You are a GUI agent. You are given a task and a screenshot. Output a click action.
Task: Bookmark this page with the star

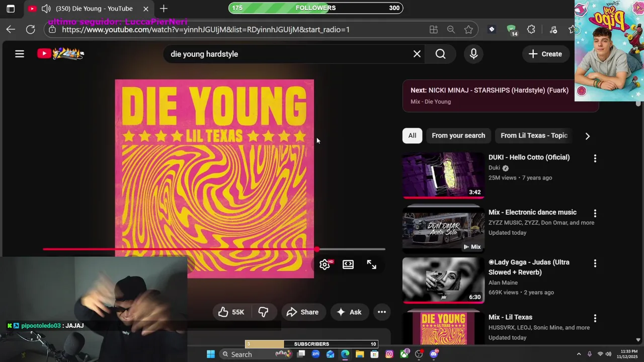pos(468,30)
